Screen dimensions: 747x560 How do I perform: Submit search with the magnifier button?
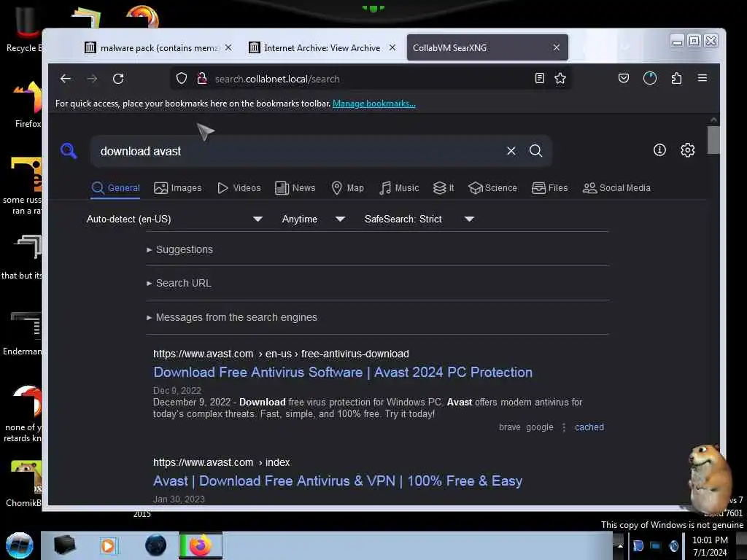pos(536,151)
